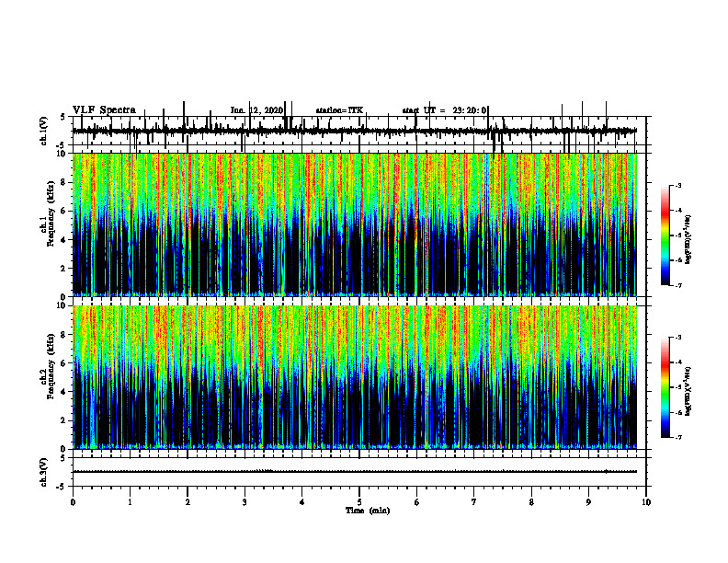Click time axis tick label 1

point(130,502)
